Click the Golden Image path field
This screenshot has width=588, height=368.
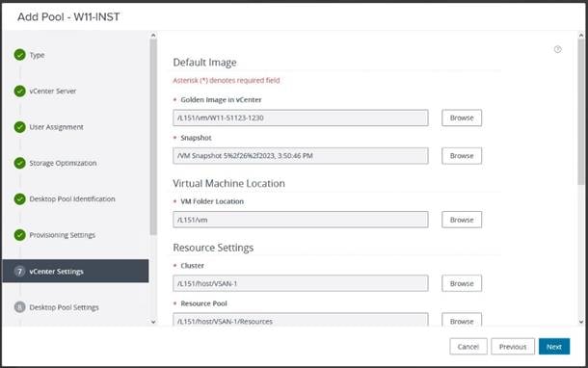301,118
